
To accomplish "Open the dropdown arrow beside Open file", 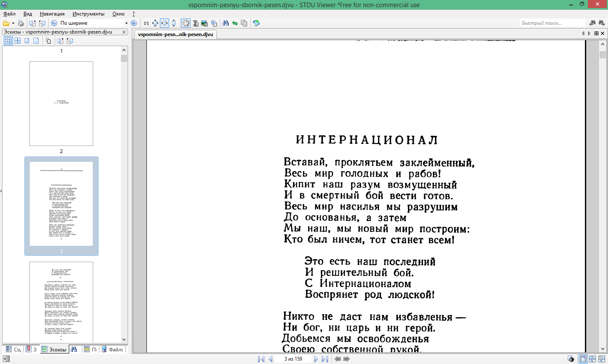I will [13, 23].
